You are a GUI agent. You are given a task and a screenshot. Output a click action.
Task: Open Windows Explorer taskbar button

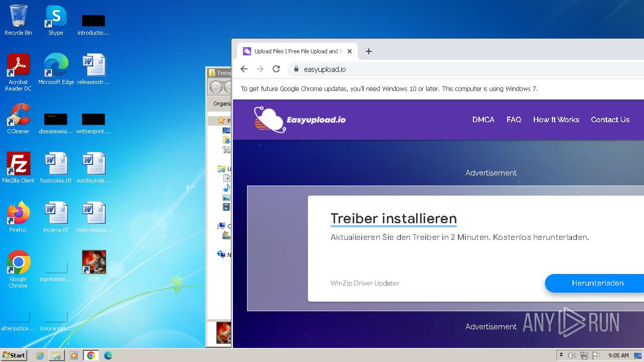[x=57, y=355]
